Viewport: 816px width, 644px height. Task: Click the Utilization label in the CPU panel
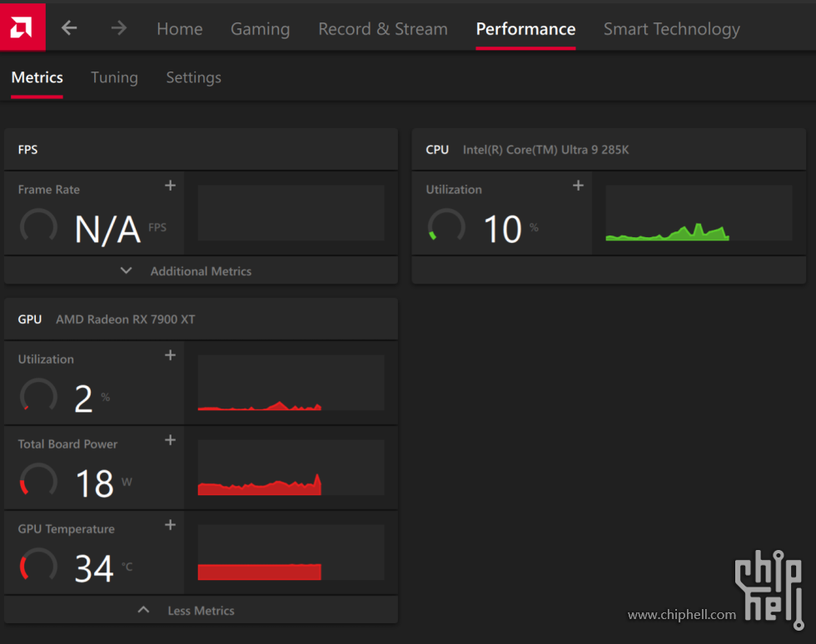[454, 190]
